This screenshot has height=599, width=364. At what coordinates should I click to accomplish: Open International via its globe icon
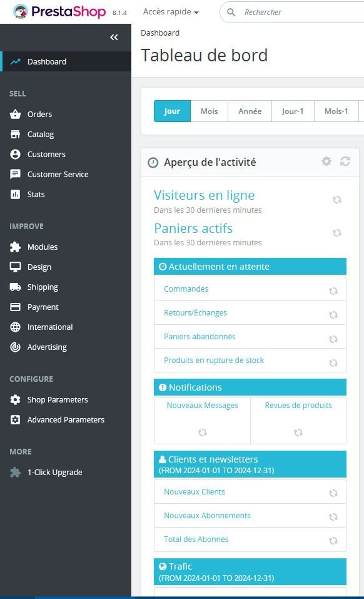click(x=15, y=327)
